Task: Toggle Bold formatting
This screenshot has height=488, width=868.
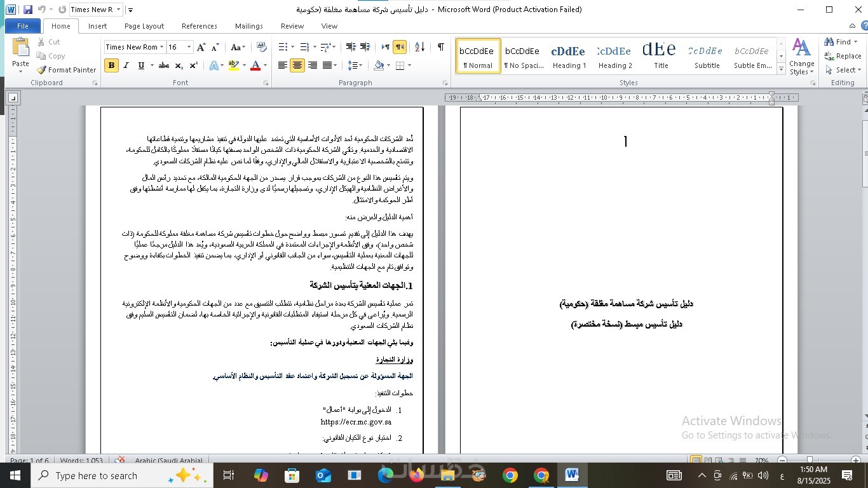Action: [111, 65]
